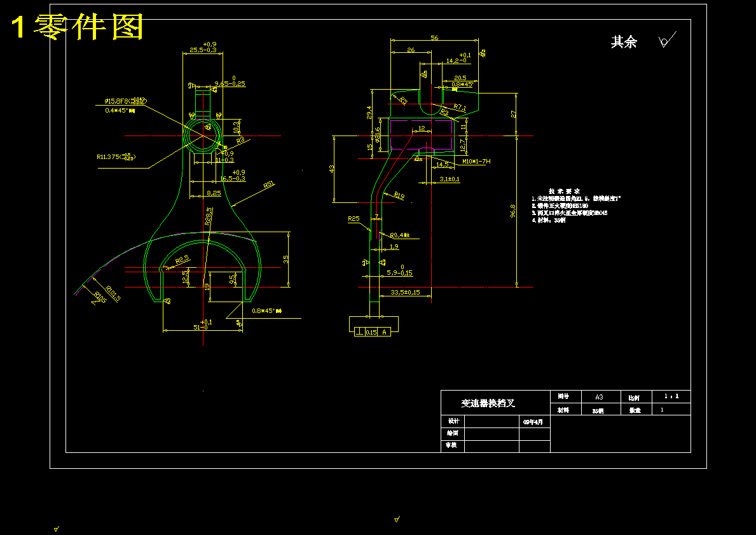This screenshot has width=756, height=535.
Task: Click the 19 dimension in the fork opening
Action: 207,286
